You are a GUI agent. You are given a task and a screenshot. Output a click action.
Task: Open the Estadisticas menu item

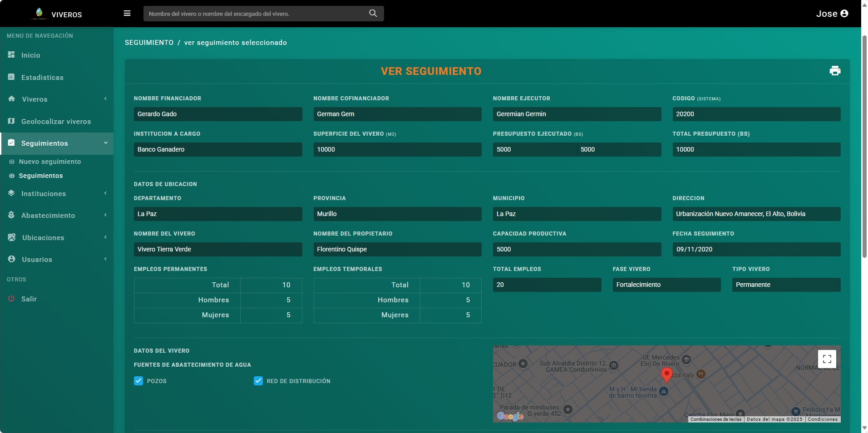click(42, 78)
